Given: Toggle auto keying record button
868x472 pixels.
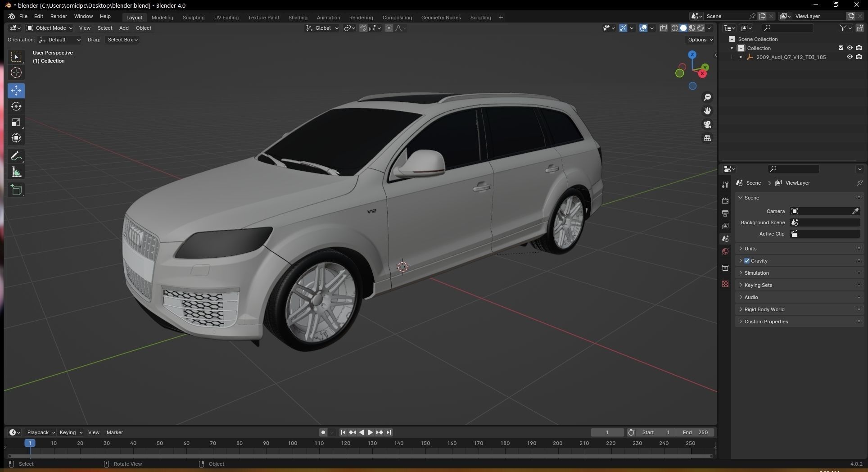Looking at the screenshot, I should coord(323,432).
